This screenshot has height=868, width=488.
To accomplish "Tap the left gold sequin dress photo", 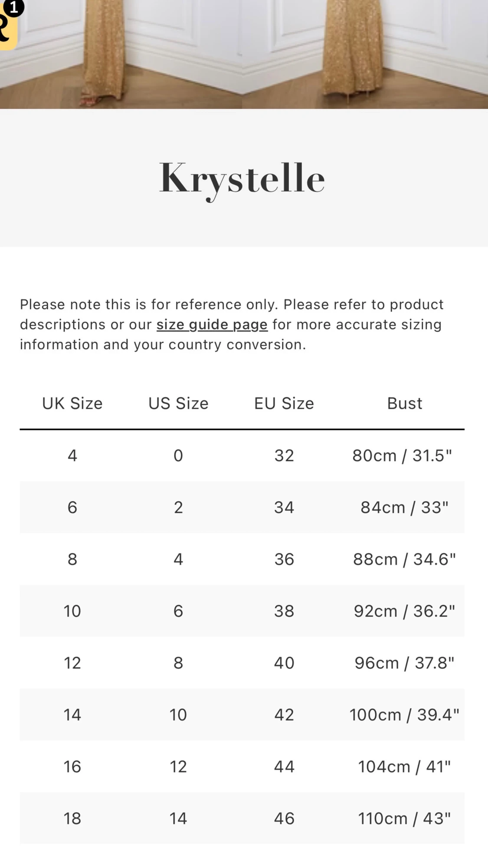I will tap(121, 54).
